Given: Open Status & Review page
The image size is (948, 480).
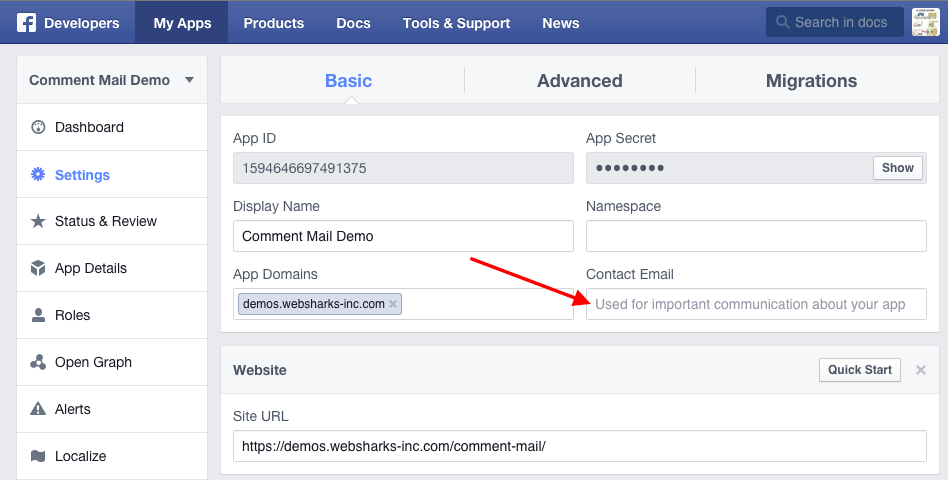Looking at the screenshot, I should click(x=106, y=221).
